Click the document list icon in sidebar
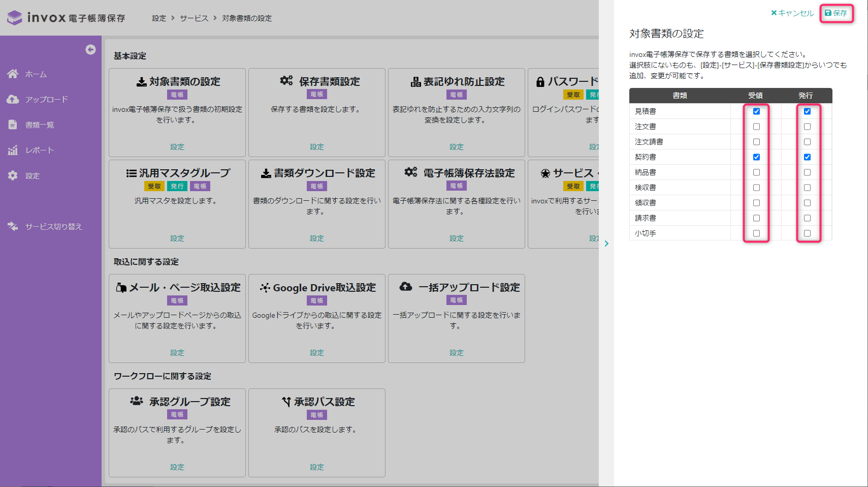The image size is (868, 487). [13, 125]
